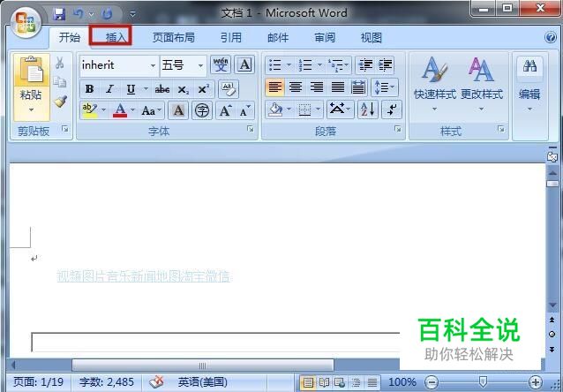Open the phonetic guide (wén) tool
This screenshot has width=563, height=392.
pyautogui.click(x=221, y=65)
